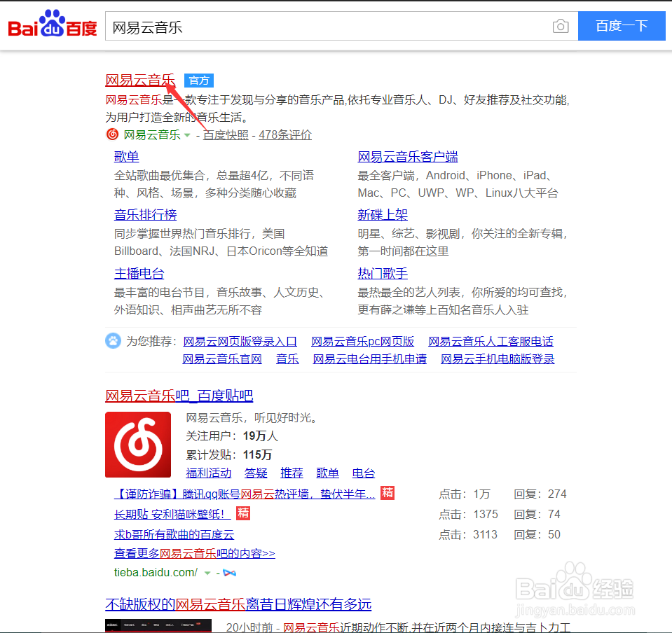Click the green 网易云音乐 source name
This screenshot has width=672, height=633.
tap(152, 135)
